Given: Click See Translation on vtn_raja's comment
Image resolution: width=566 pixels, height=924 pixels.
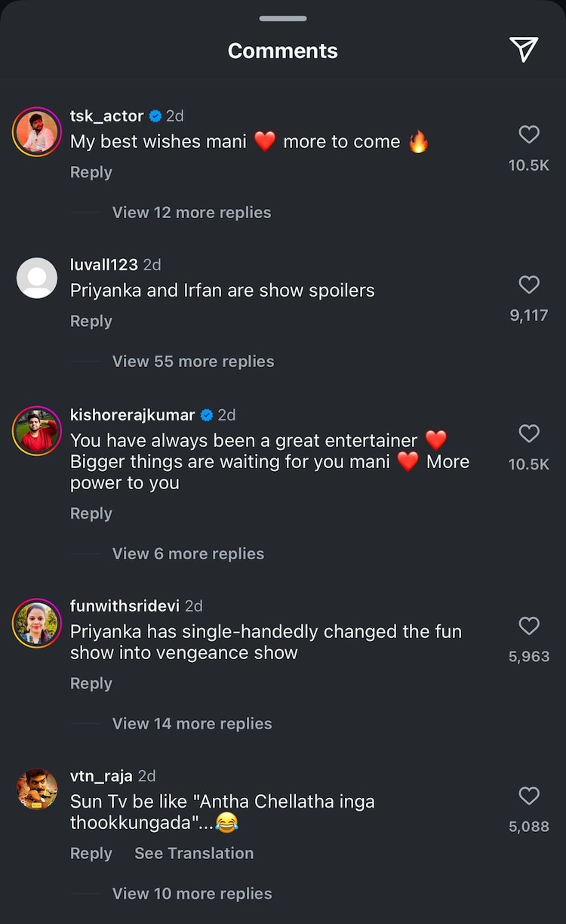Looking at the screenshot, I should click(x=194, y=854).
